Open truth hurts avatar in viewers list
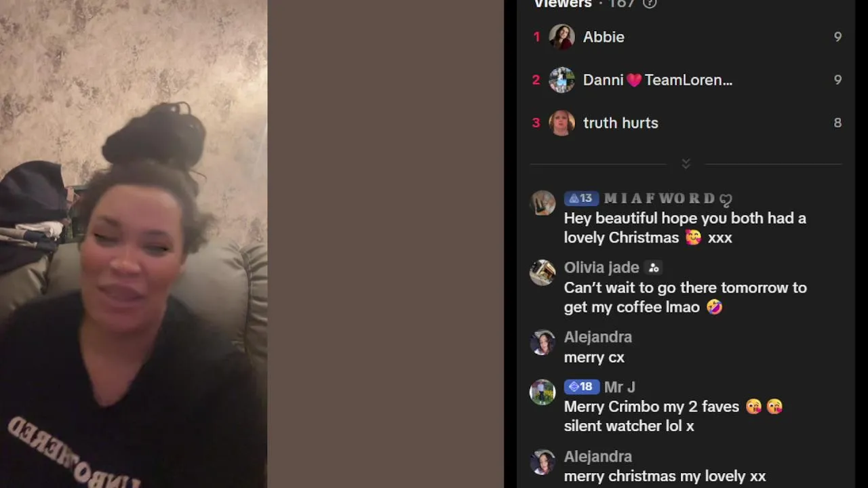The height and width of the screenshot is (488, 868). [561, 123]
